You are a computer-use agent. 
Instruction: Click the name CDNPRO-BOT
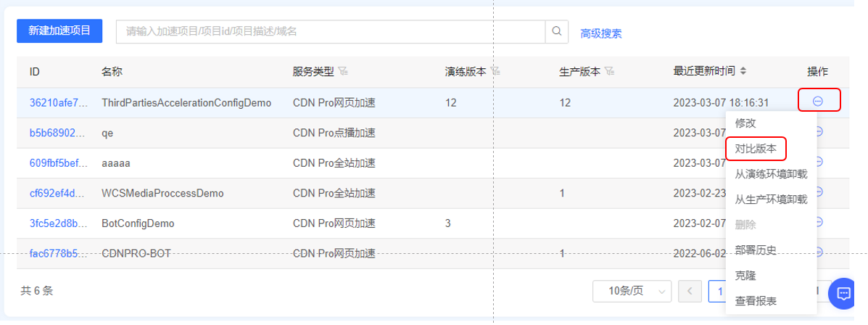[x=136, y=254]
